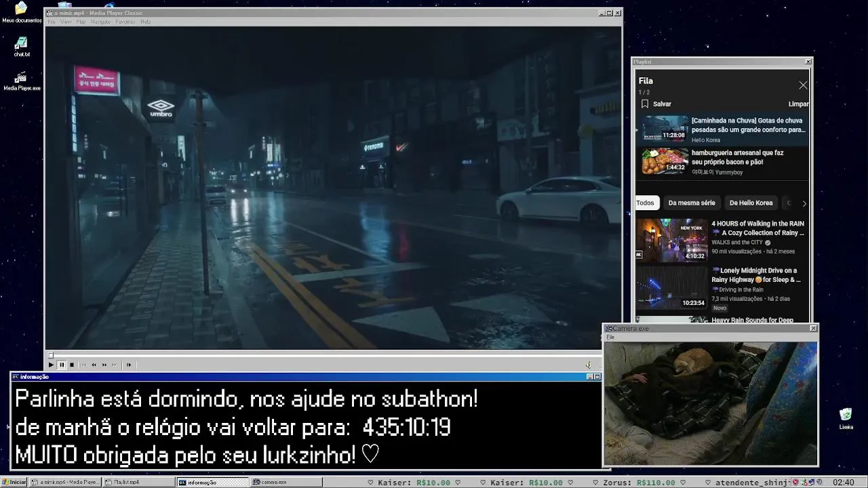Click the Caminhada na Chuva video title
Image resolution: width=868 pixels, height=488 pixels.
[x=749, y=125]
